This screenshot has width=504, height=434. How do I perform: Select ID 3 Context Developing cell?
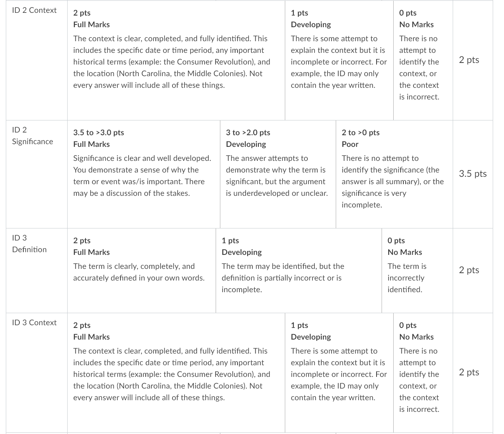(339, 373)
